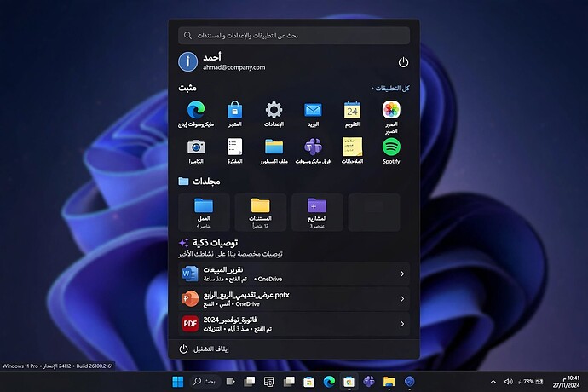Open the 10:41 clock and date in the taskbar
Viewport: 588px width, 392px height.
[566, 382]
